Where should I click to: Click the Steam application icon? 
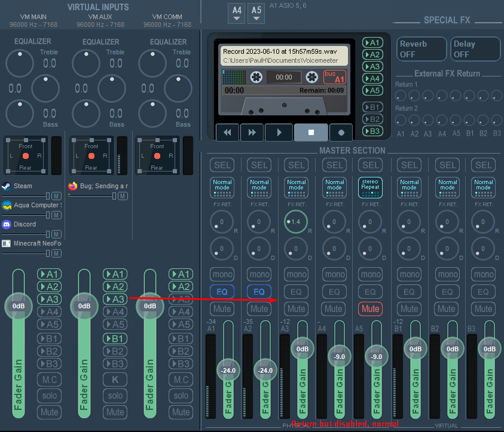[x=7, y=186]
